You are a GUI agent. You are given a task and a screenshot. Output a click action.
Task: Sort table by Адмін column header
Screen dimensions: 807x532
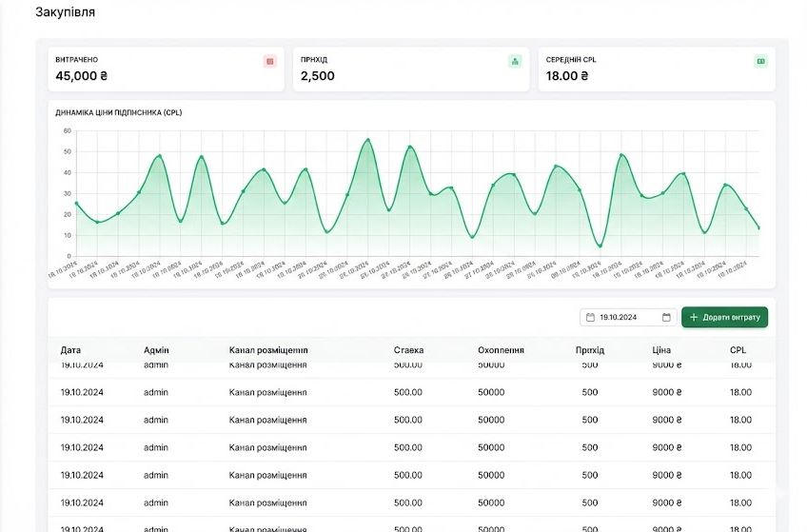pos(156,350)
